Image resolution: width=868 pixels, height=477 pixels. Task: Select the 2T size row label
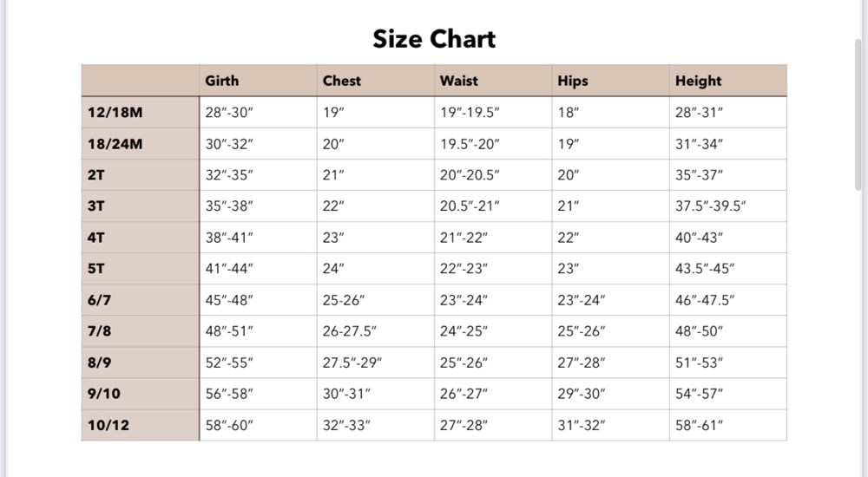95,175
